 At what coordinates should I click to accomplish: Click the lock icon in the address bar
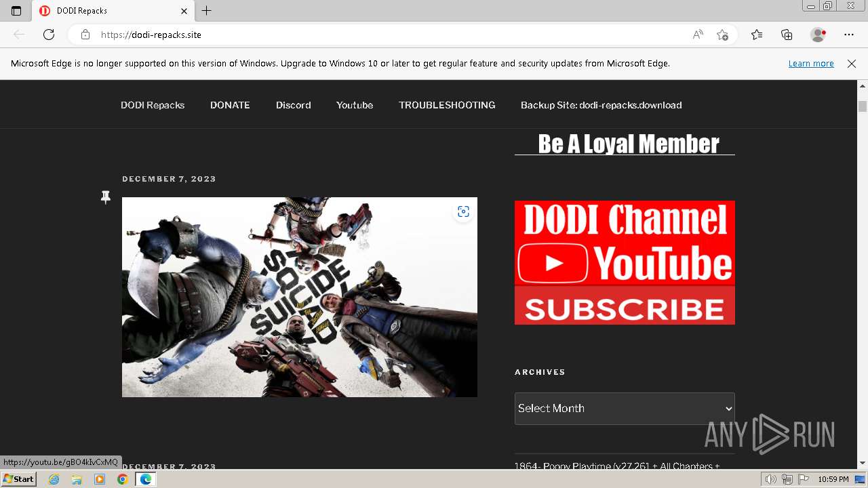tap(85, 35)
